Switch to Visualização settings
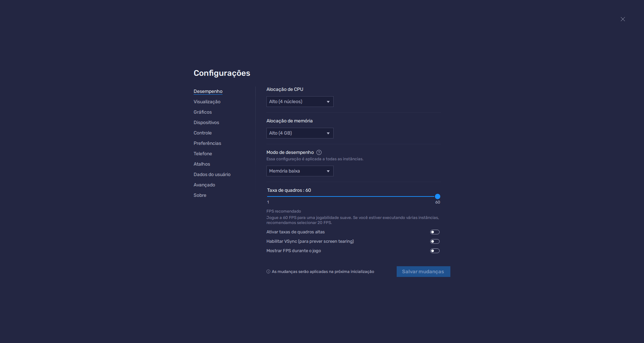Viewport: 644px width, 343px height. coord(207,102)
